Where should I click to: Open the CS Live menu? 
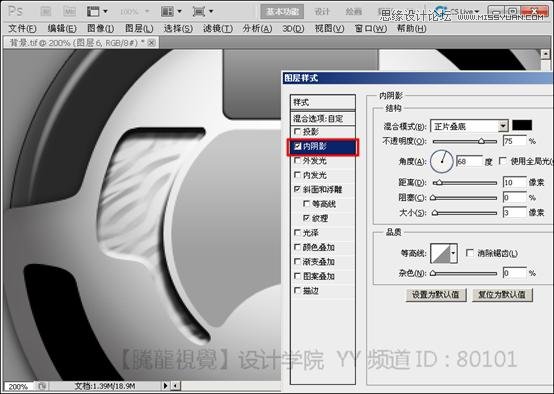(x=457, y=11)
